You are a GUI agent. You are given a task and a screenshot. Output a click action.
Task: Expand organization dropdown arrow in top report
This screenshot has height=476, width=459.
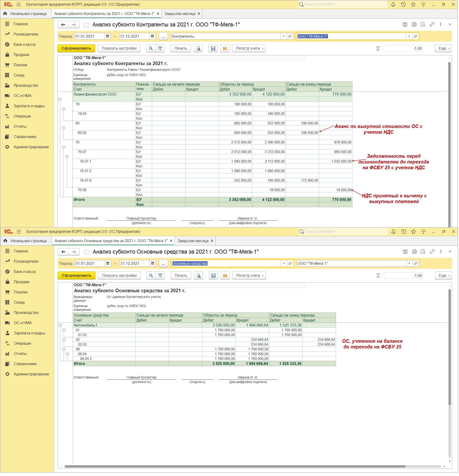pos(410,36)
